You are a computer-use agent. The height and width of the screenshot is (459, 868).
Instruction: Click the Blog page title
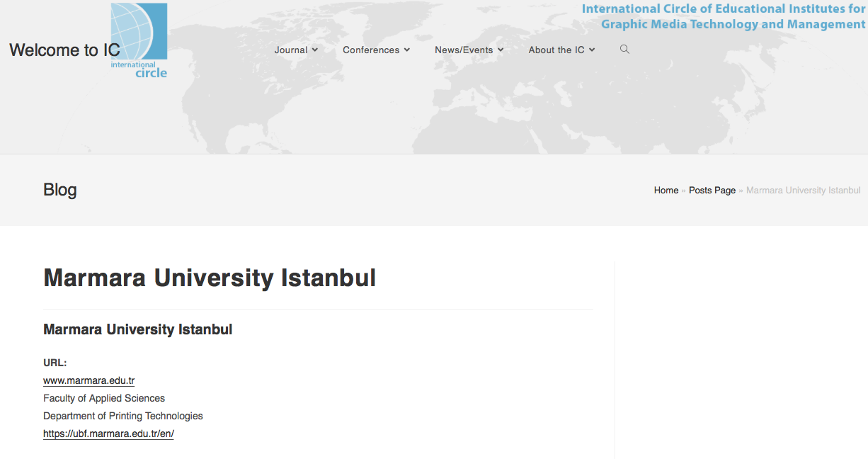(60, 190)
